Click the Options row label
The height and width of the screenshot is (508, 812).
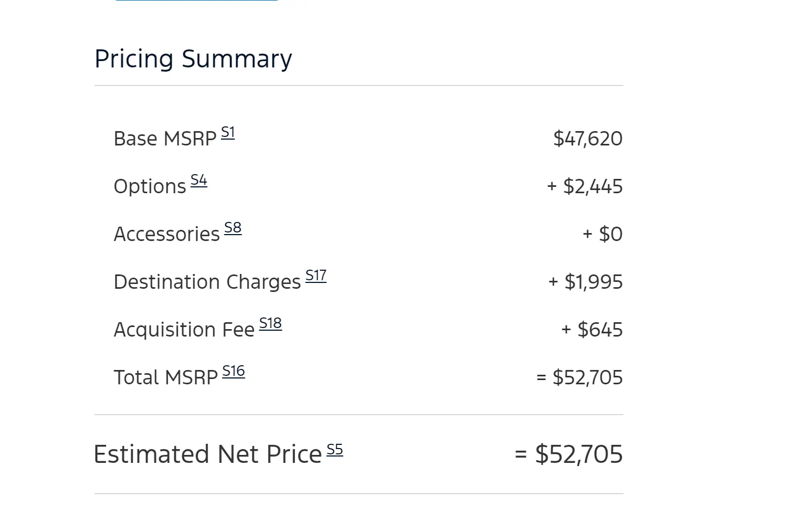click(x=150, y=187)
